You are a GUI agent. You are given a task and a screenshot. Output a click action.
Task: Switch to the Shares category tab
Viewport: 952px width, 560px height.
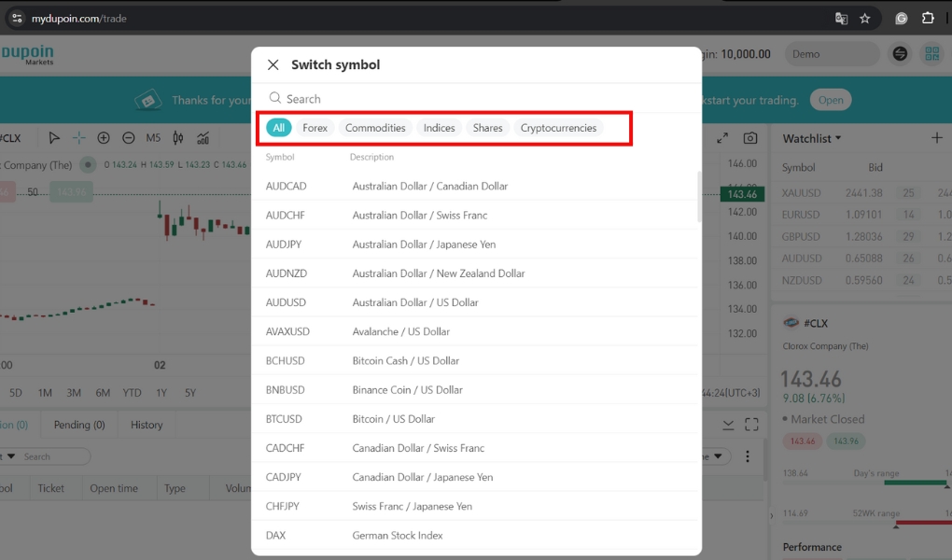pos(487,128)
